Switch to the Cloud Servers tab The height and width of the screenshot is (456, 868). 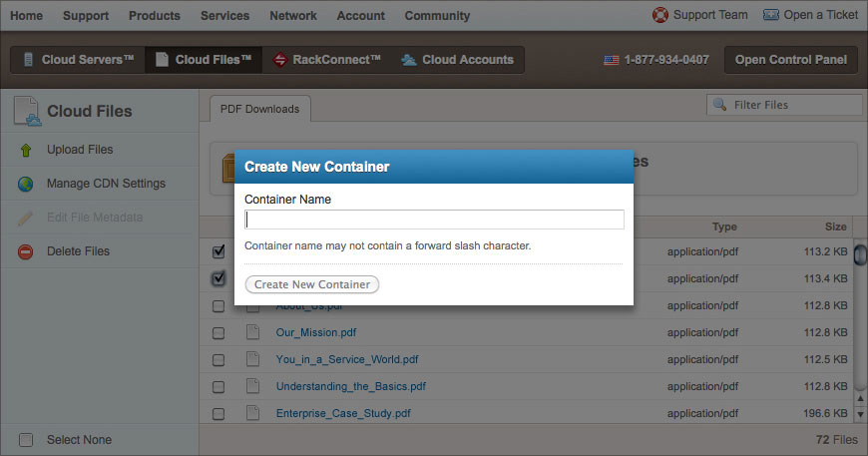79,60
